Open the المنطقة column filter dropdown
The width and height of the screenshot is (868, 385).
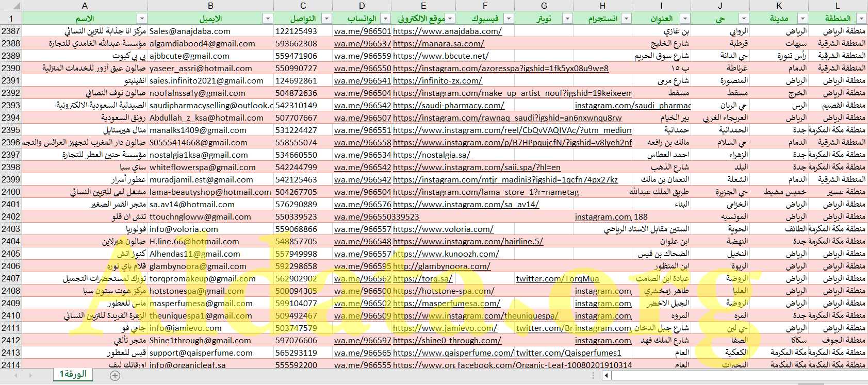[861, 19]
